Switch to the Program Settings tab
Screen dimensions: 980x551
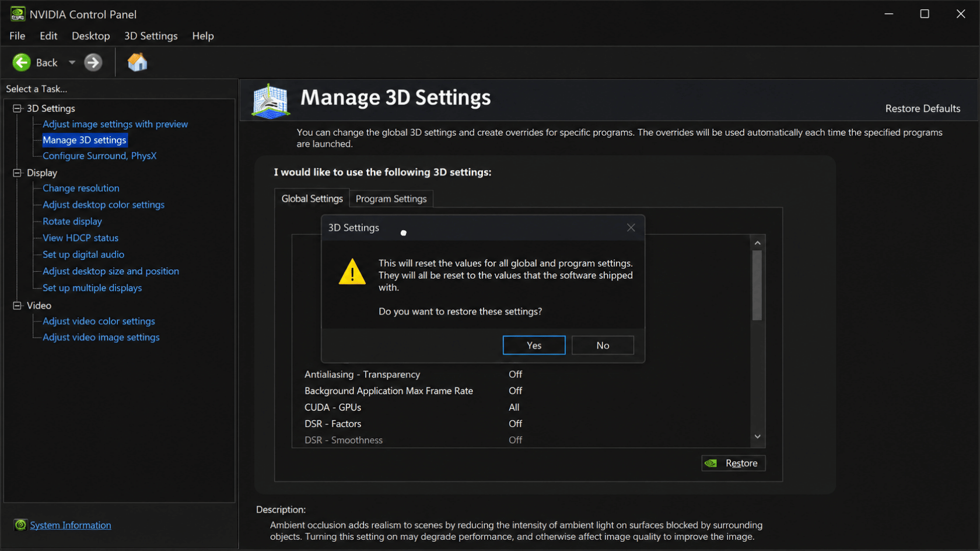[391, 199]
